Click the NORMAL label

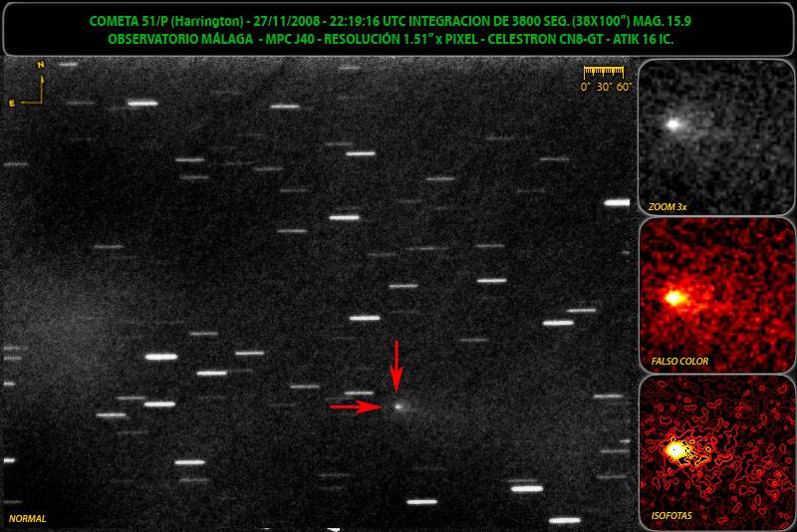tap(28, 519)
